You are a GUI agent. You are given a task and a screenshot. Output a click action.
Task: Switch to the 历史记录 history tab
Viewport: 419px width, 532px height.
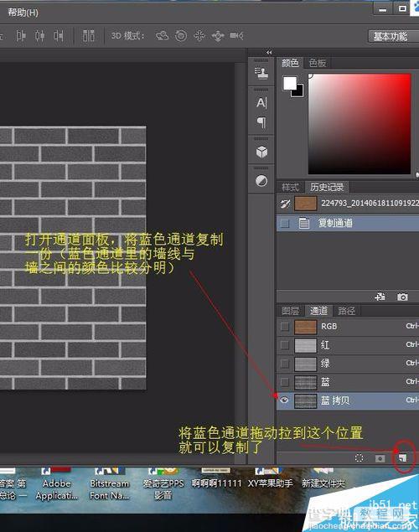327,187
